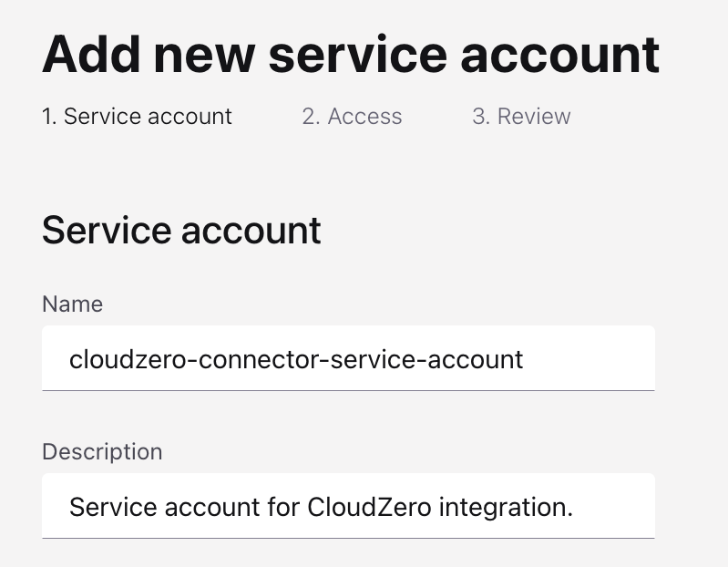The image size is (728, 567).
Task: Select the '1. Service account' step
Action: (x=137, y=116)
